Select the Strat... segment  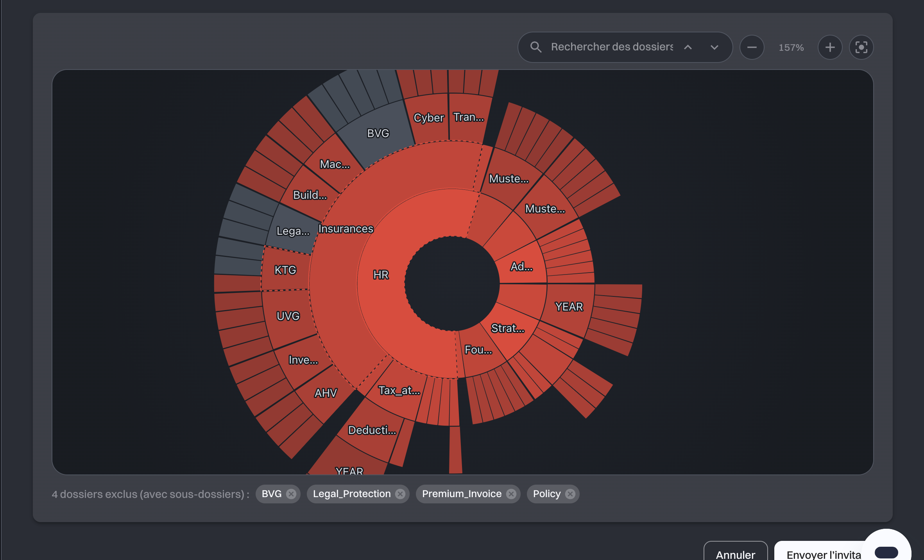(x=507, y=328)
